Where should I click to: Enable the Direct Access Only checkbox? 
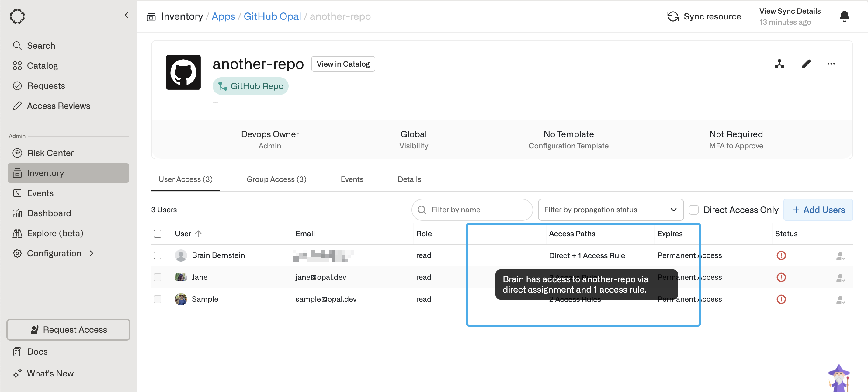click(x=693, y=210)
